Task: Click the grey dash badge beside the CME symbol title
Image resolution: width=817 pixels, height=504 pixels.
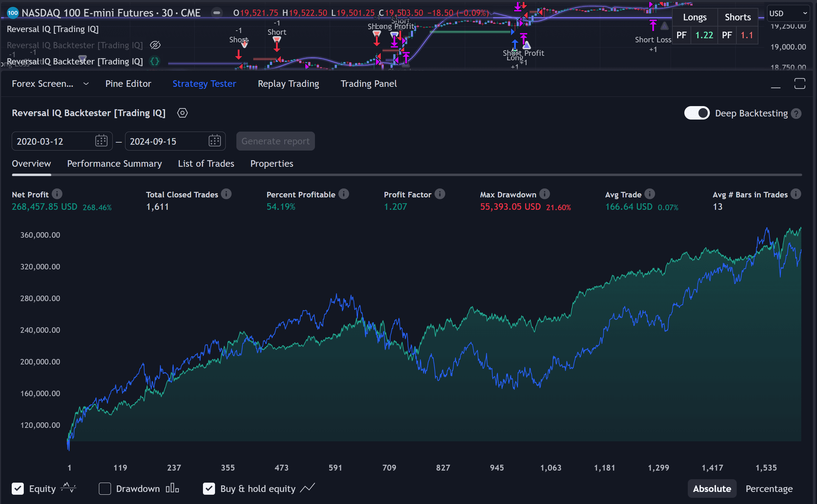Action: pyautogui.click(x=217, y=13)
